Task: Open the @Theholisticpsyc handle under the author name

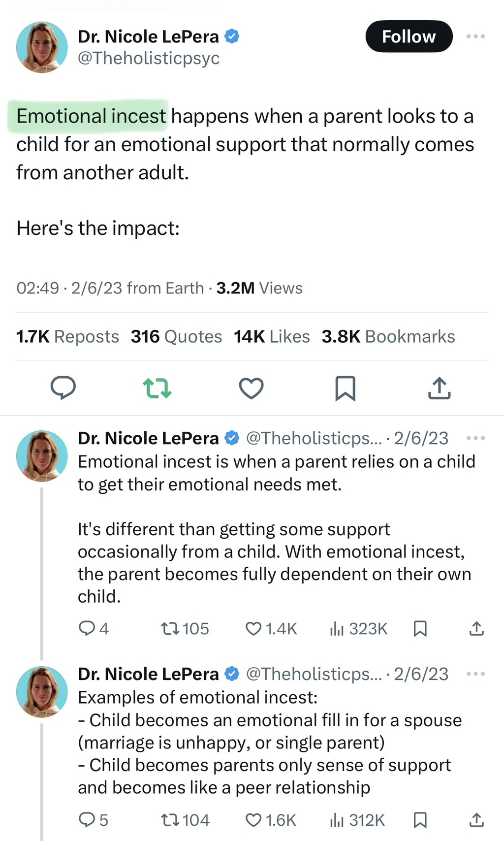Action: click(x=149, y=58)
